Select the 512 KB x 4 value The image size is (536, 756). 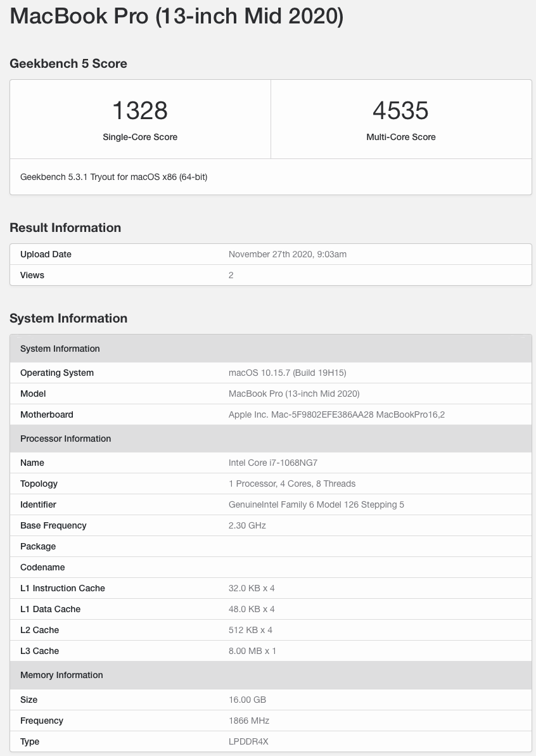[250, 630]
